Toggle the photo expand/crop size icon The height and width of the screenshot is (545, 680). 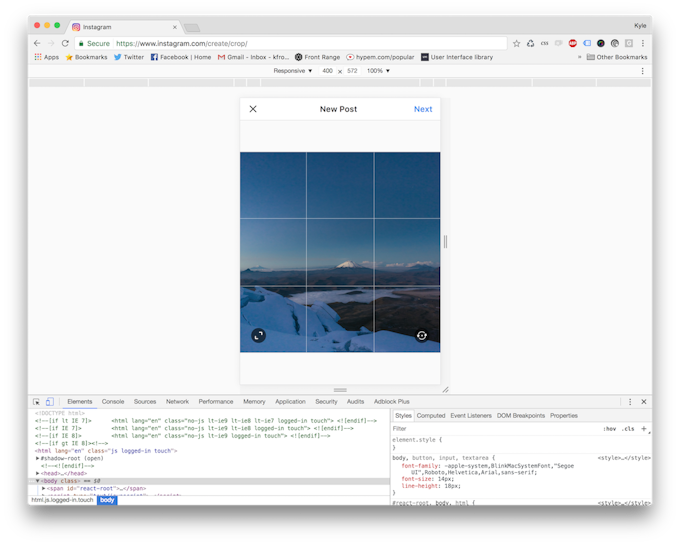pyautogui.click(x=259, y=335)
